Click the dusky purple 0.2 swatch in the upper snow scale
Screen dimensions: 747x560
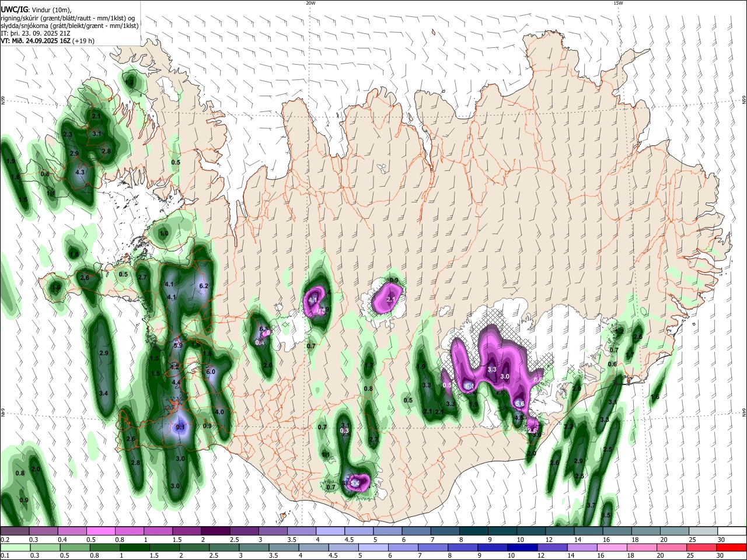[x=15, y=531]
